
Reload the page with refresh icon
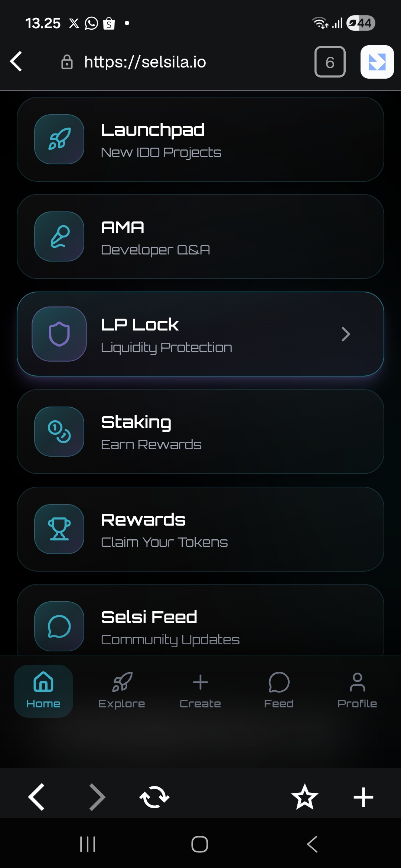click(154, 797)
